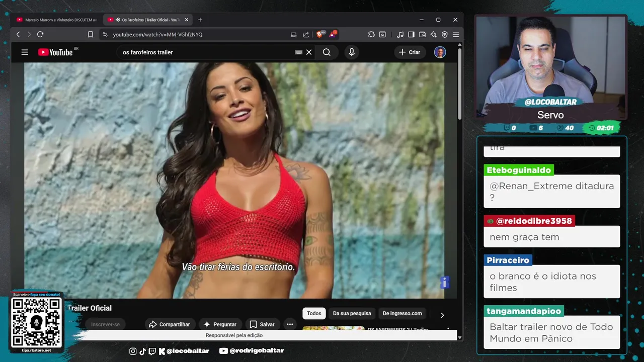The image size is (644, 362).
Task: Click the cast screen icon in address bar
Action: coord(294,34)
